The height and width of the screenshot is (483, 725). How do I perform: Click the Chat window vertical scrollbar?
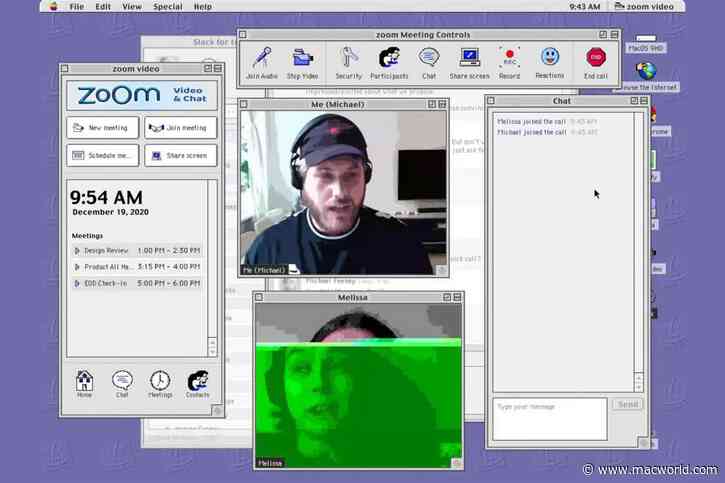tap(639, 252)
